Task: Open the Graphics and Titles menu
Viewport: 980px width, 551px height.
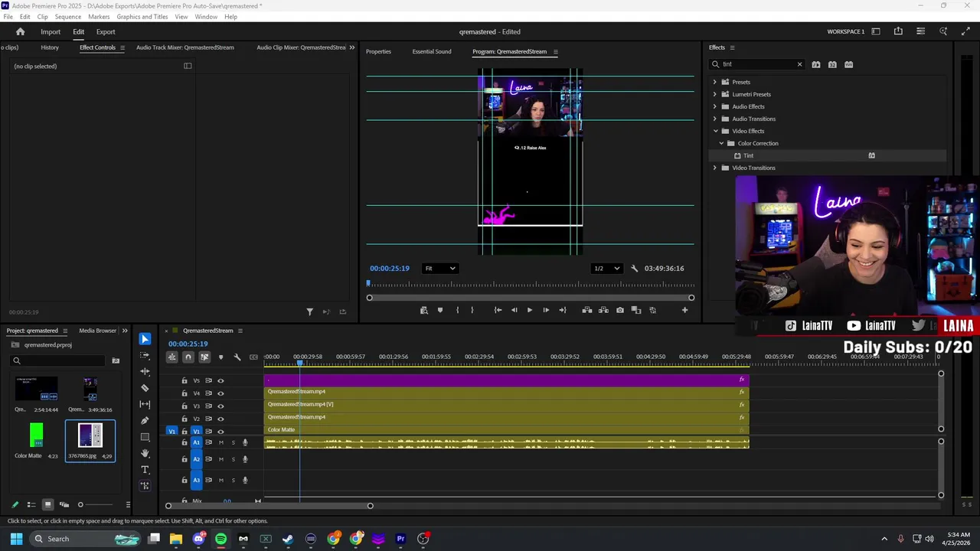Action: tap(142, 17)
